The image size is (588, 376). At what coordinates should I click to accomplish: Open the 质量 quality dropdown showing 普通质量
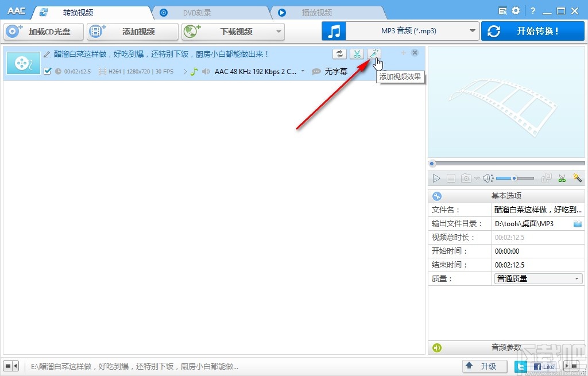(537, 278)
